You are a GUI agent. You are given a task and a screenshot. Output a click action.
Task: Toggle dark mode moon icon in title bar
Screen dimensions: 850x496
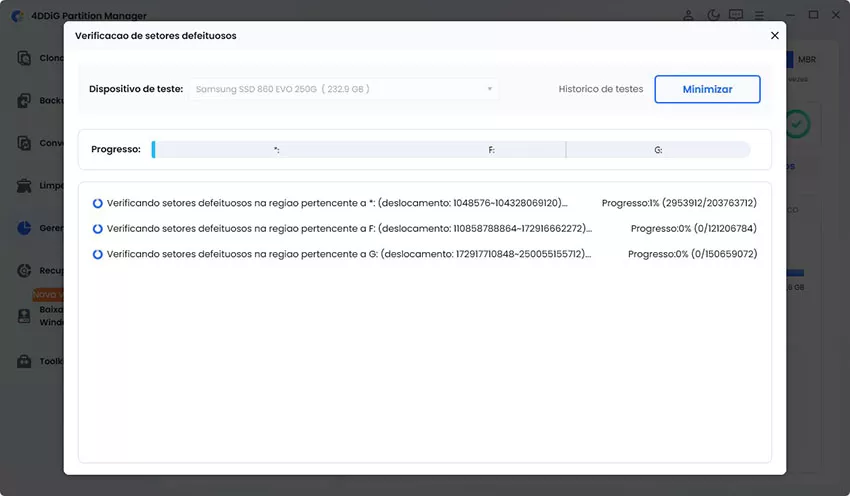coord(713,15)
